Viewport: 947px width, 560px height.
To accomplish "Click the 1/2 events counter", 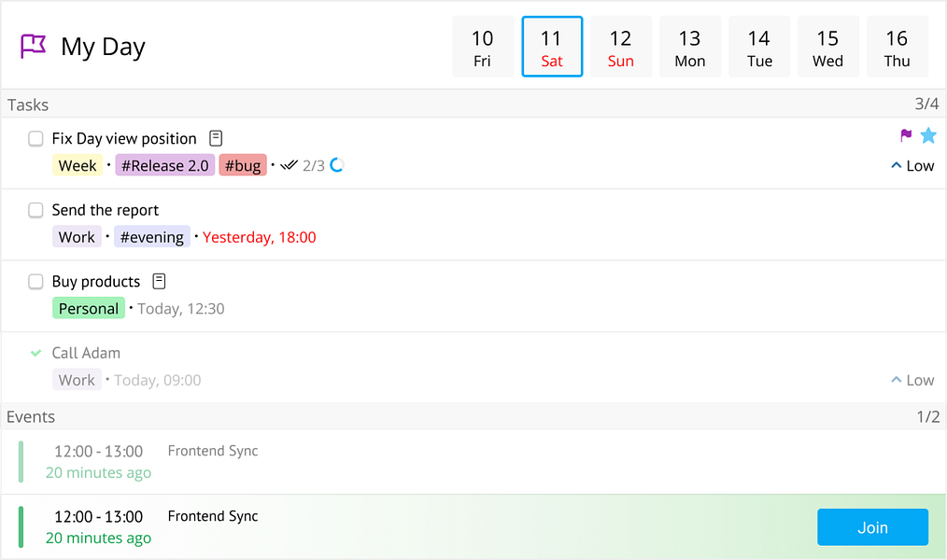I will (x=928, y=416).
